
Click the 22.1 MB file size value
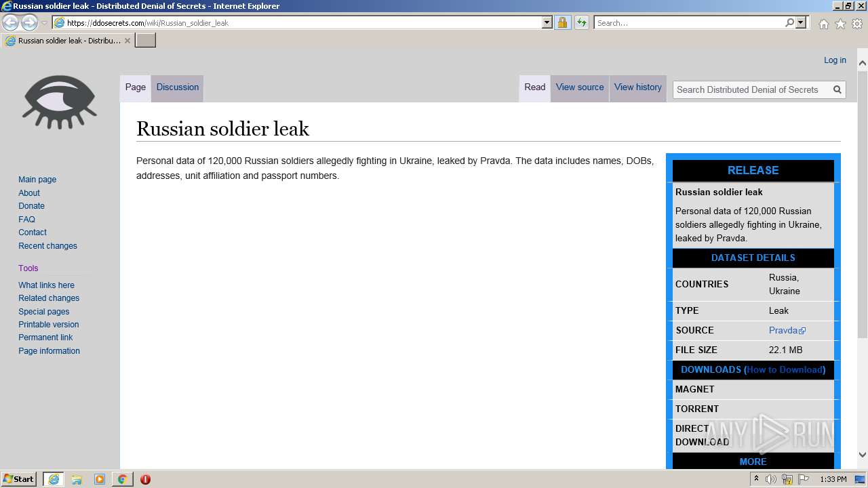[785, 350]
